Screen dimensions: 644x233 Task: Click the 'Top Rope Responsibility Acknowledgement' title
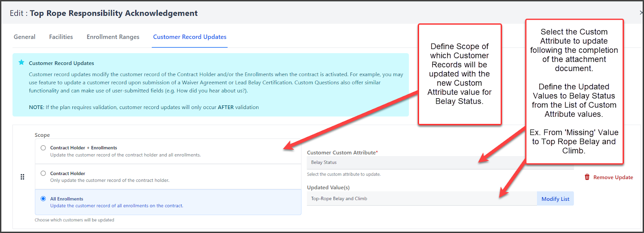point(114,13)
